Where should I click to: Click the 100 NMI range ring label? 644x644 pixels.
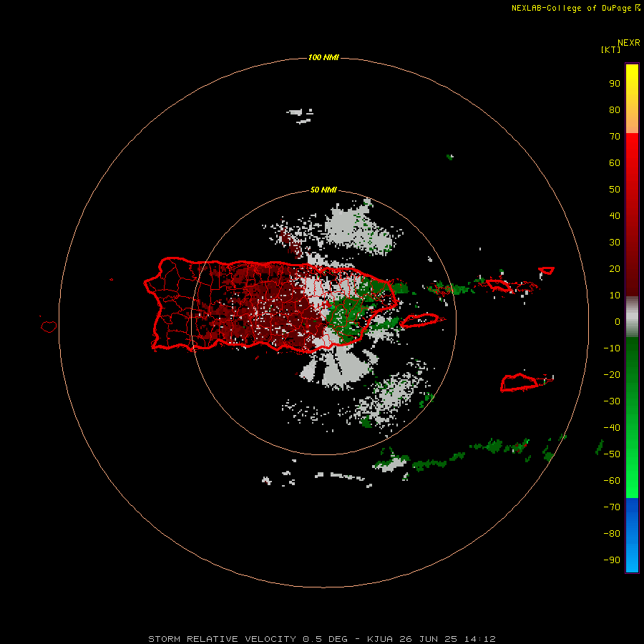coord(323,57)
